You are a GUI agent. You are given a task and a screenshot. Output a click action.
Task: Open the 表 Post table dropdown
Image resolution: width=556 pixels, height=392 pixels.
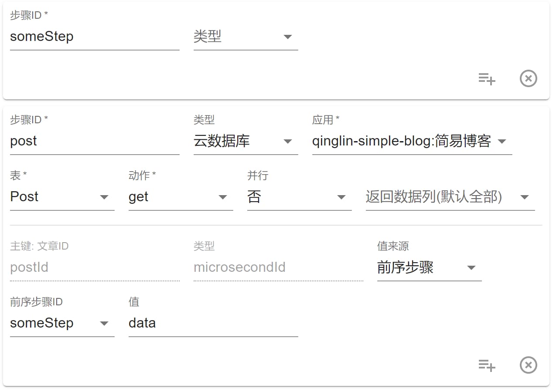[x=62, y=197]
